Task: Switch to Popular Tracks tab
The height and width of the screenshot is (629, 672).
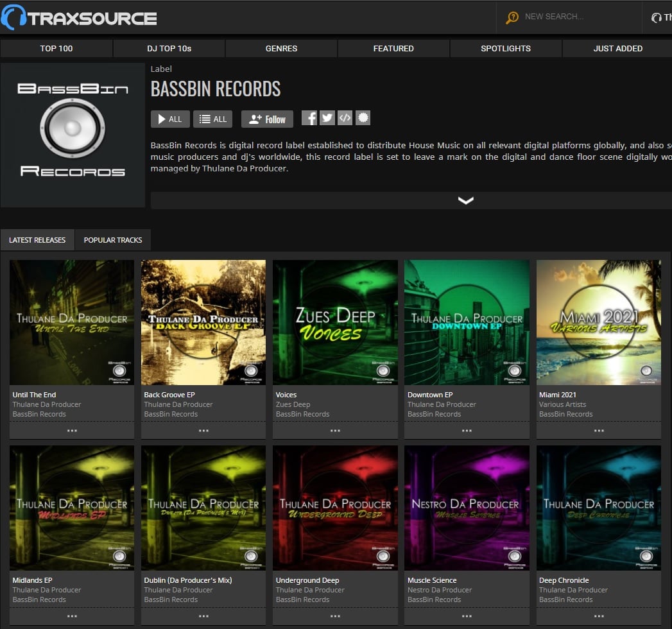Action: (113, 240)
